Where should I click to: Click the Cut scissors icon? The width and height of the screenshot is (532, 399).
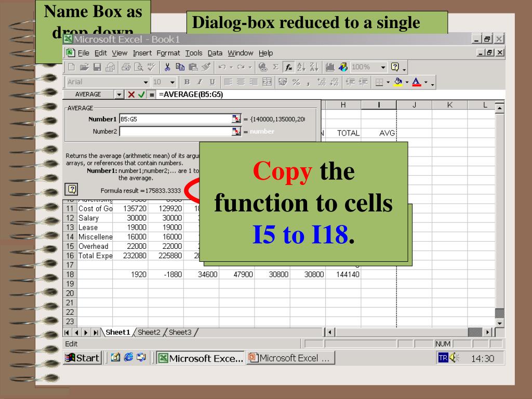click(x=168, y=67)
